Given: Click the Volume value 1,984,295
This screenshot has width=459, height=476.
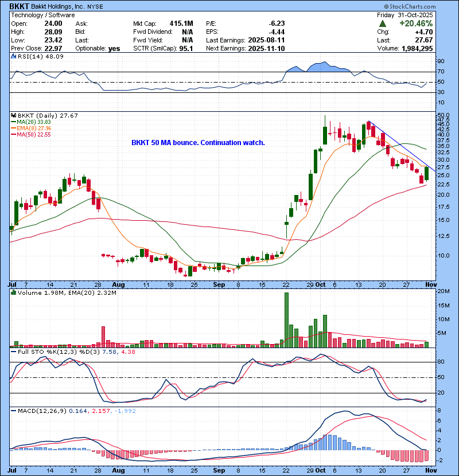Looking at the screenshot, I should (417, 48).
